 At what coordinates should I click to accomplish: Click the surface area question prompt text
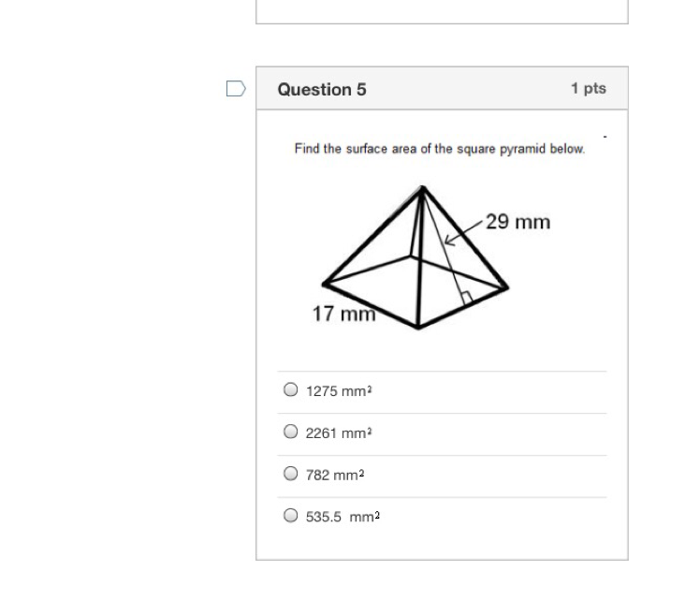[x=440, y=149]
